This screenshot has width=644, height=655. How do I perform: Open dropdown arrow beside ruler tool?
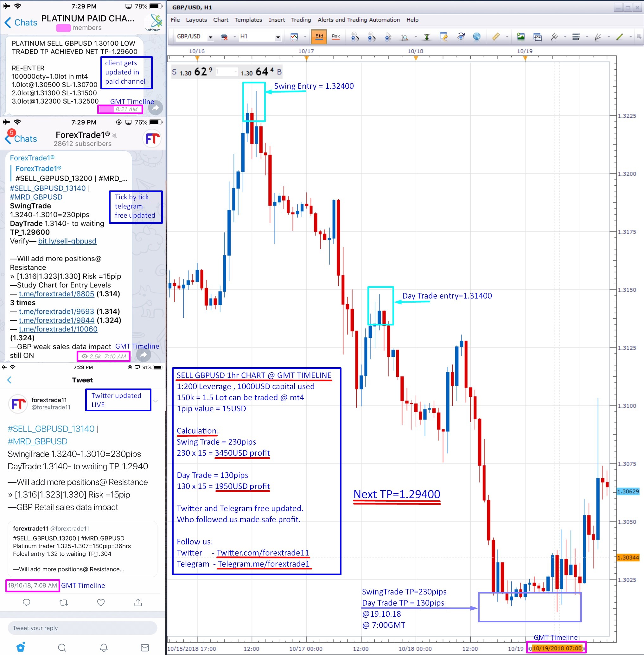click(507, 37)
